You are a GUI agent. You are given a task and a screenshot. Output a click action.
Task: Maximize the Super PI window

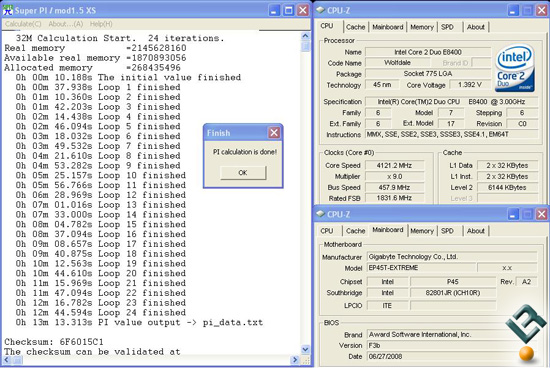point(288,11)
